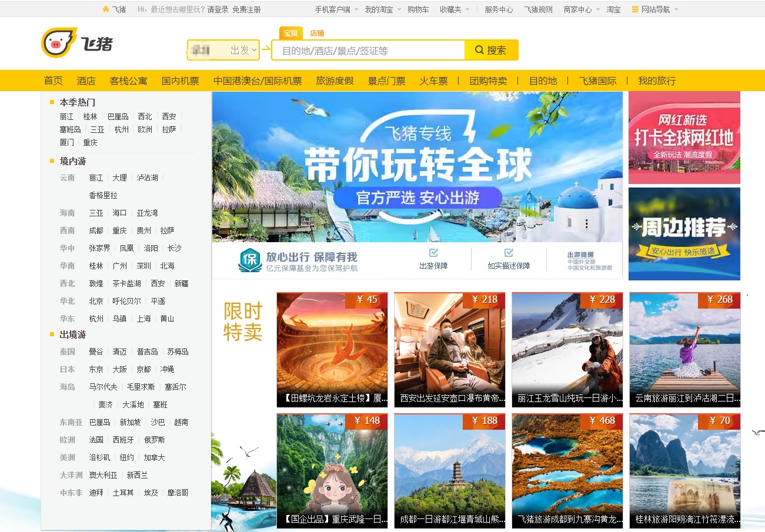Click 呼伦贝尔 in 华北 row

[x=127, y=301]
